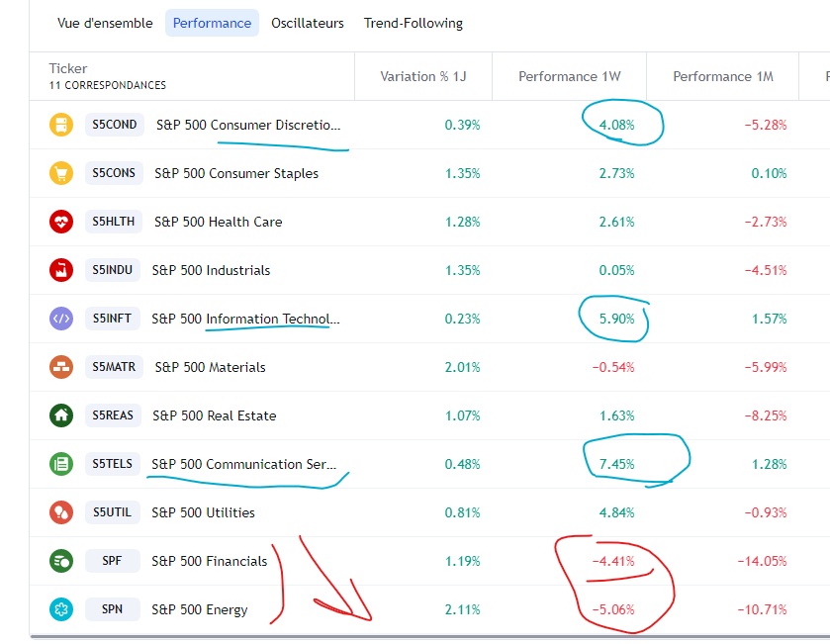830x644 pixels.
Task: Click the Communication Services green icon
Action: [x=61, y=464]
